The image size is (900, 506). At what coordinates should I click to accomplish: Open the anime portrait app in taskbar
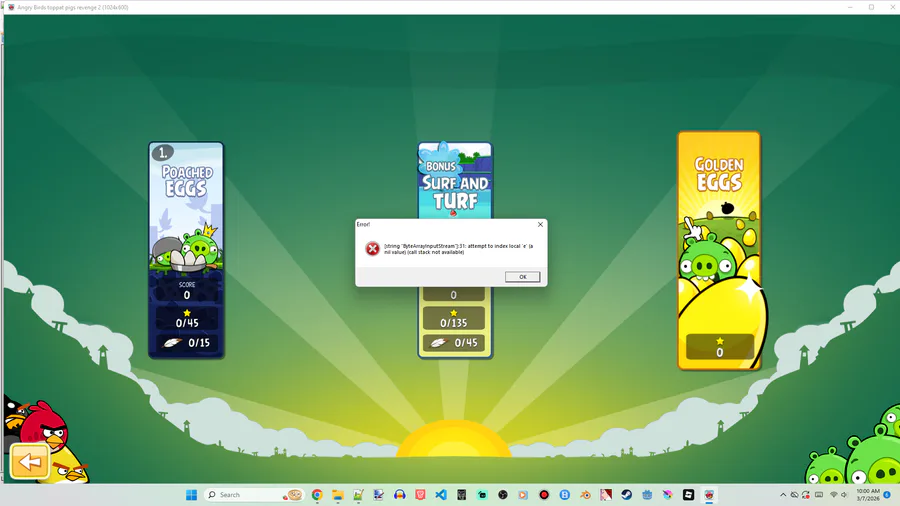tap(606, 495)
